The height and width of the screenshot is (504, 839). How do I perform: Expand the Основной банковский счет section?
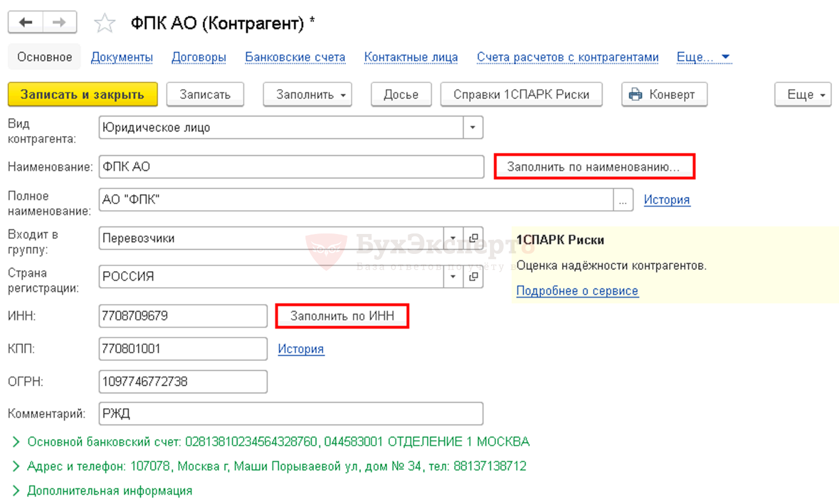click(x=16, y=442)
